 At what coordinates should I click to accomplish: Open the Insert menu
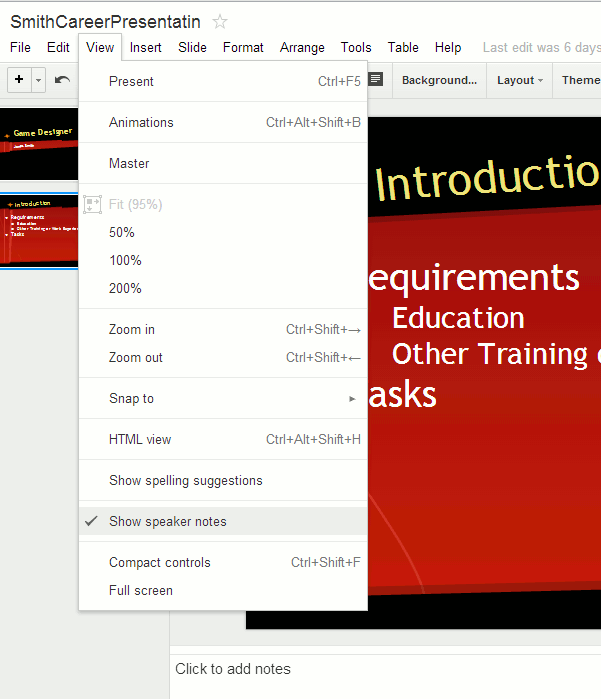click(145, 47)
